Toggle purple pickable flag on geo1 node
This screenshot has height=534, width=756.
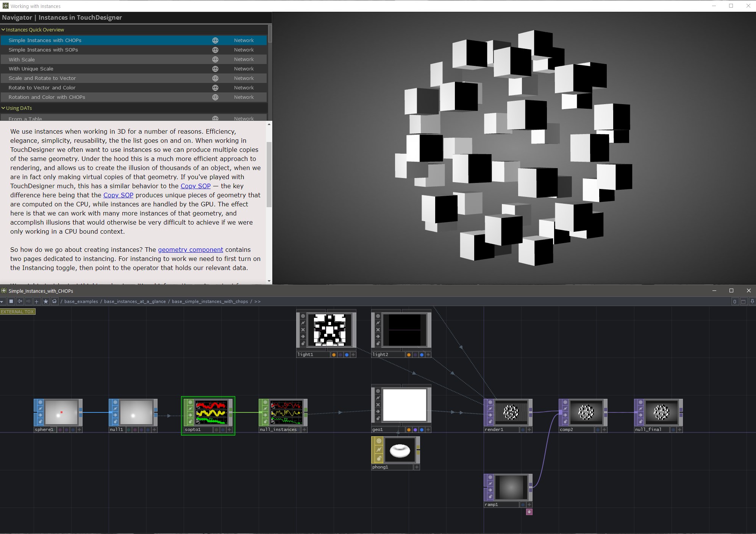pyautogui.click(x=415, y=429)
